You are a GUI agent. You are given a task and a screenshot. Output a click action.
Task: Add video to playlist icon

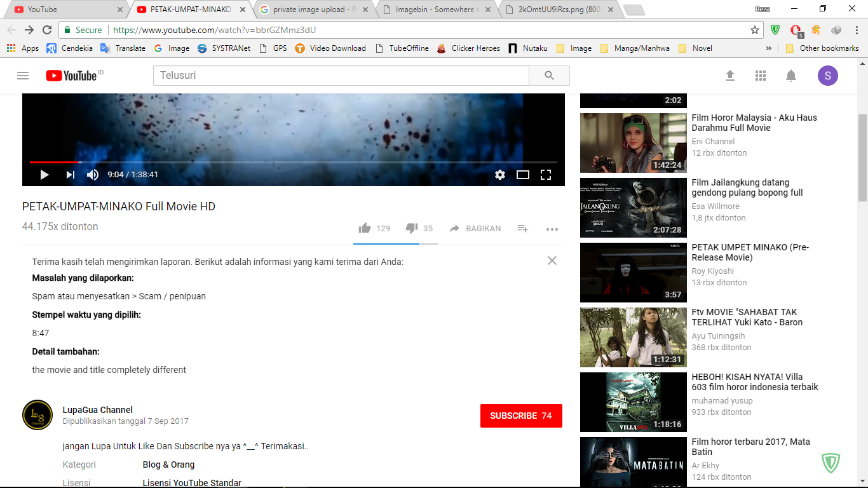tap(523, 229)
